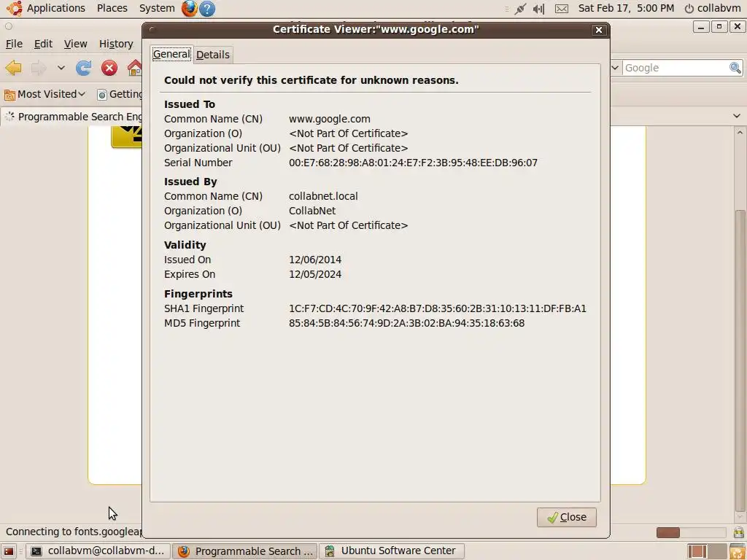Click the CollabNet organization value

coord(312,211)
